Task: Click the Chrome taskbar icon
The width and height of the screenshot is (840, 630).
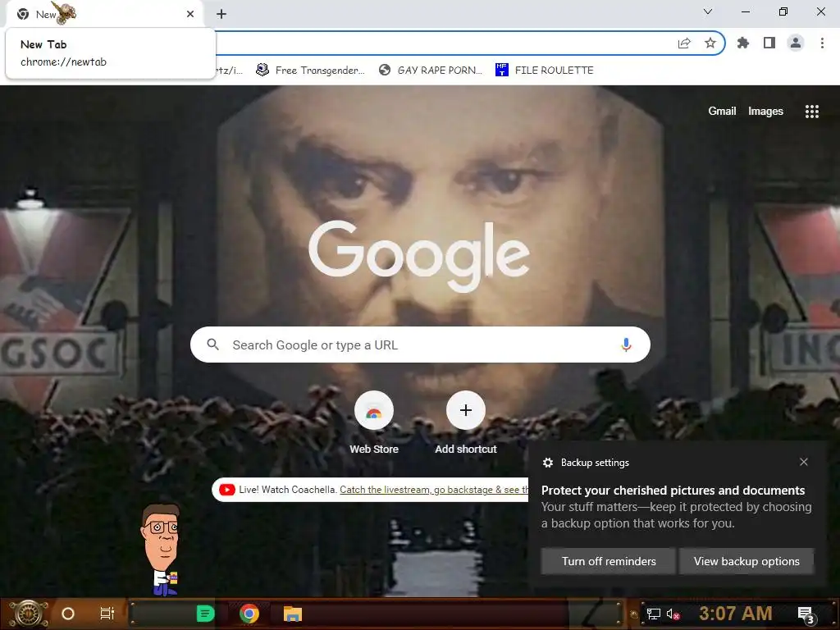Action: coord(249,614)
